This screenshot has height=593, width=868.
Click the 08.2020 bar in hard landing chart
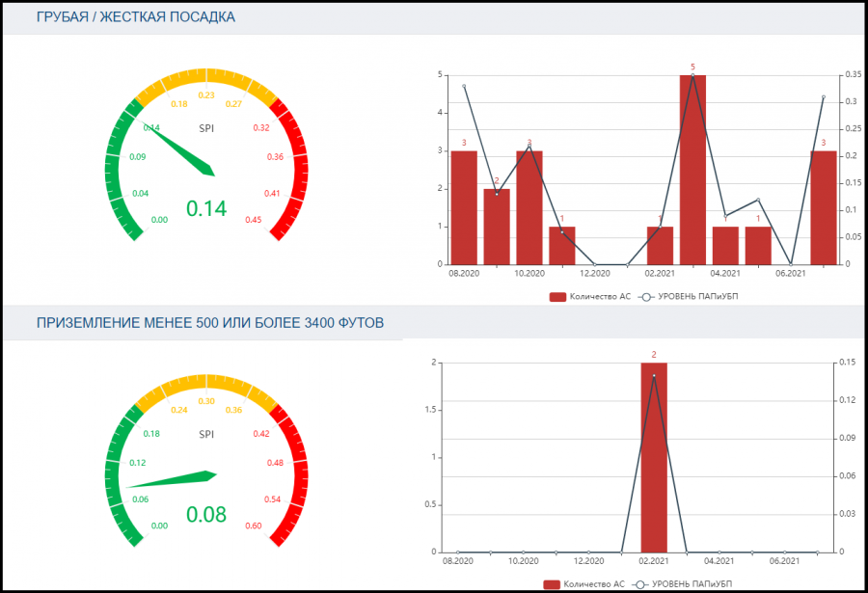464,207
